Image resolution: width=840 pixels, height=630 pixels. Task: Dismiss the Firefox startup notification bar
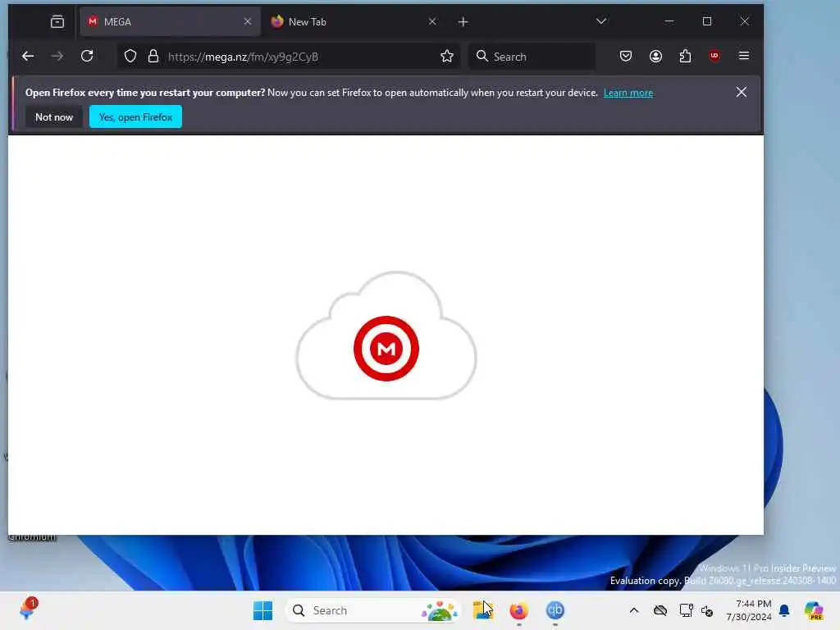(742, 92)
